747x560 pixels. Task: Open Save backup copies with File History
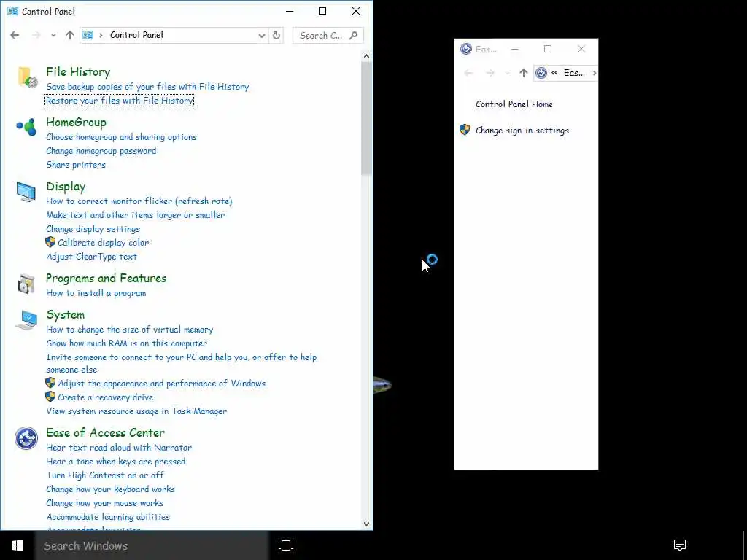tap(147, 87)
